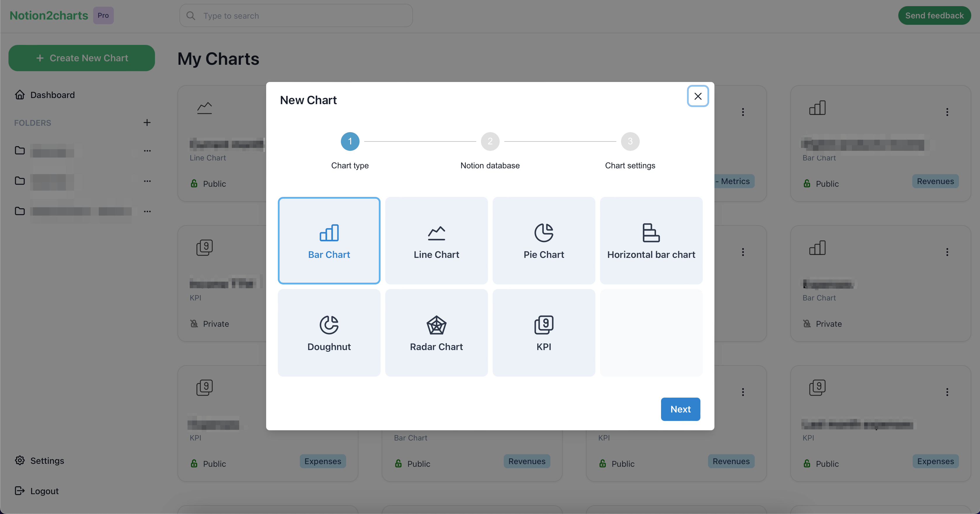
Task: Close the New Chart dialog
Action: coord(697,96)
